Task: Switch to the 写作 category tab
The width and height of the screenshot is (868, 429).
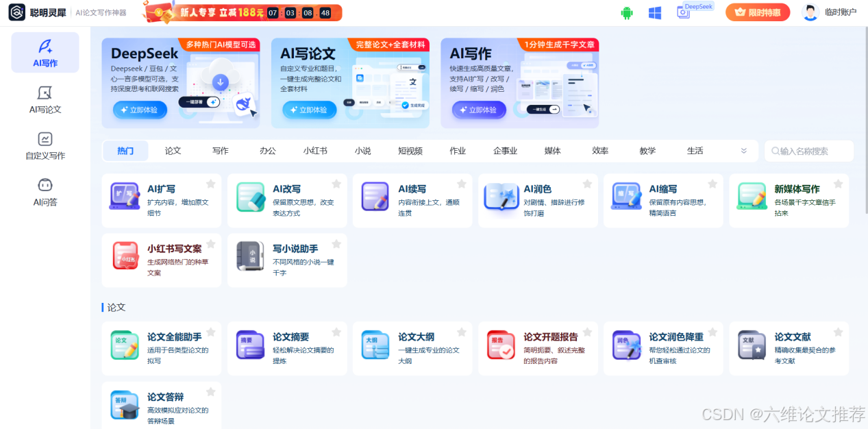Action: click(221, 151)
